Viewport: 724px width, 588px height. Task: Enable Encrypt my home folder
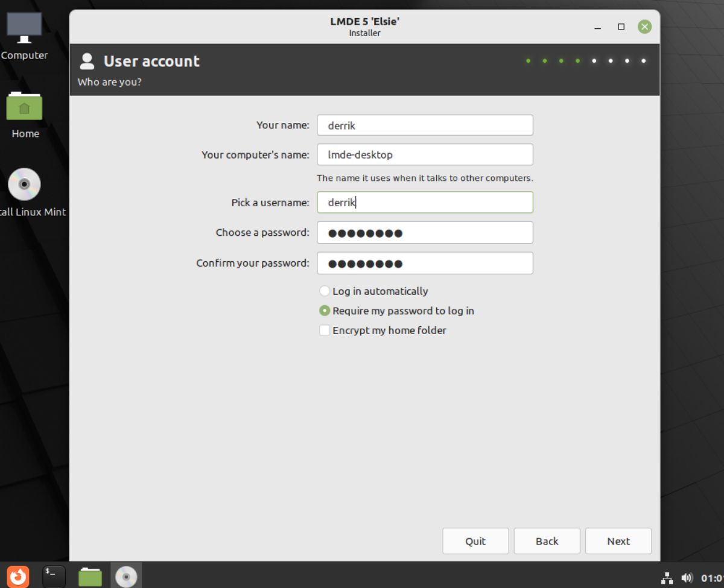pos(325,330)
